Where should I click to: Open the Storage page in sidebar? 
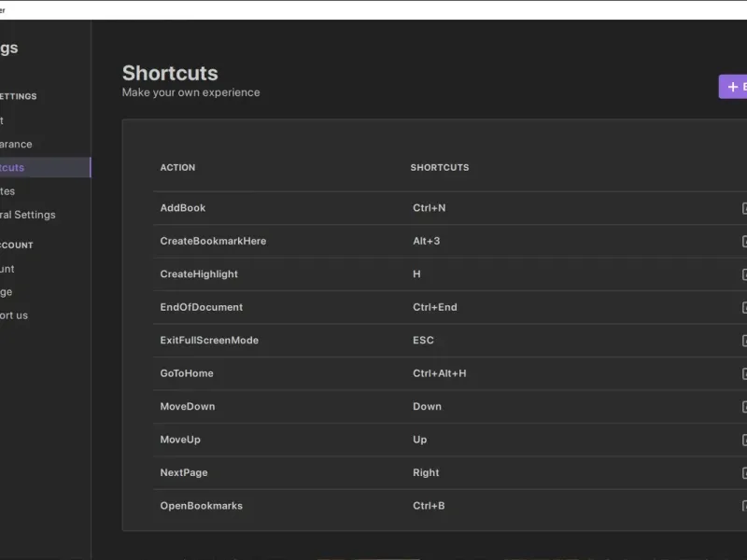7,292
